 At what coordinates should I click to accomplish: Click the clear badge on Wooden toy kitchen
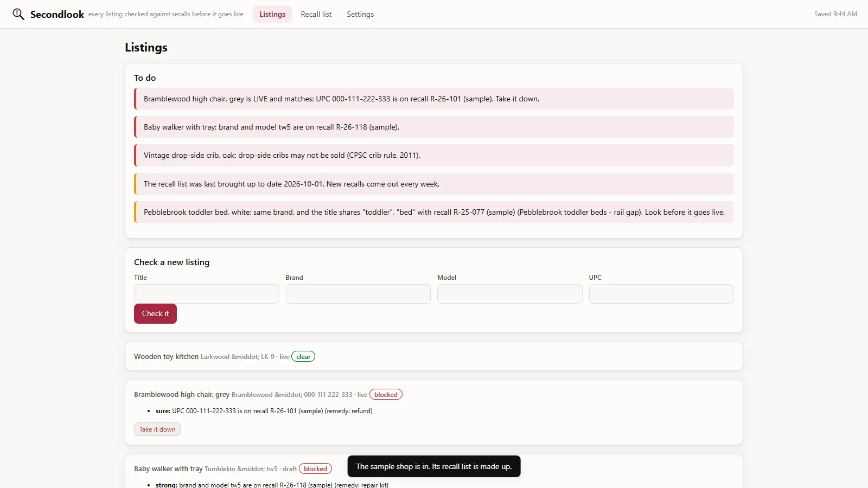[303, 357]
